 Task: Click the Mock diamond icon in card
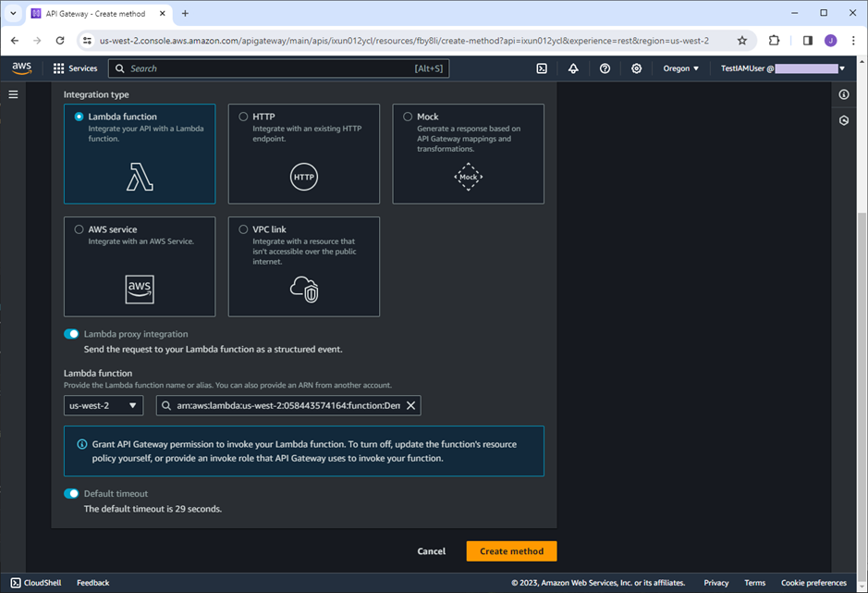point(469,177)
